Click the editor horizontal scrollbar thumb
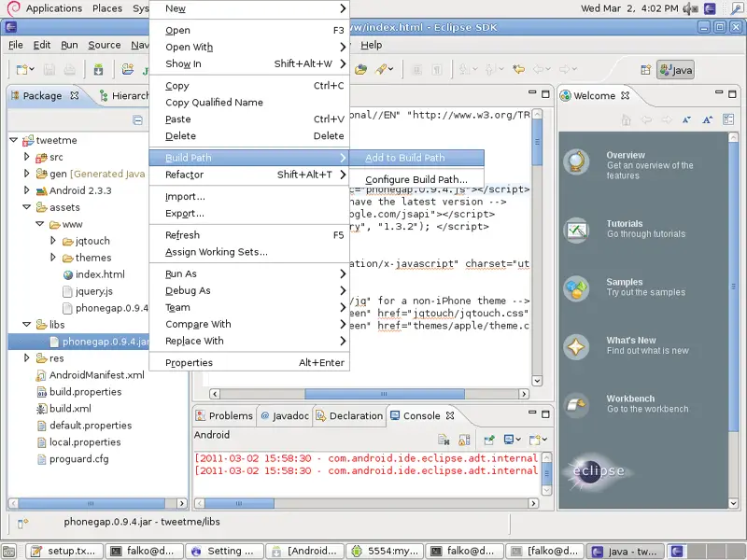This screenshot has width=747, height=560. click(x=384, y=394)
